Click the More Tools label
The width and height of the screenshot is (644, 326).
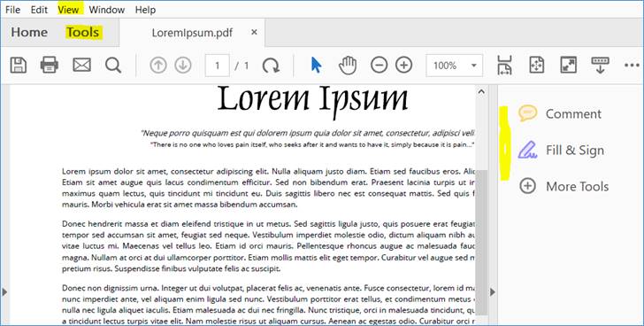(577, 187)
